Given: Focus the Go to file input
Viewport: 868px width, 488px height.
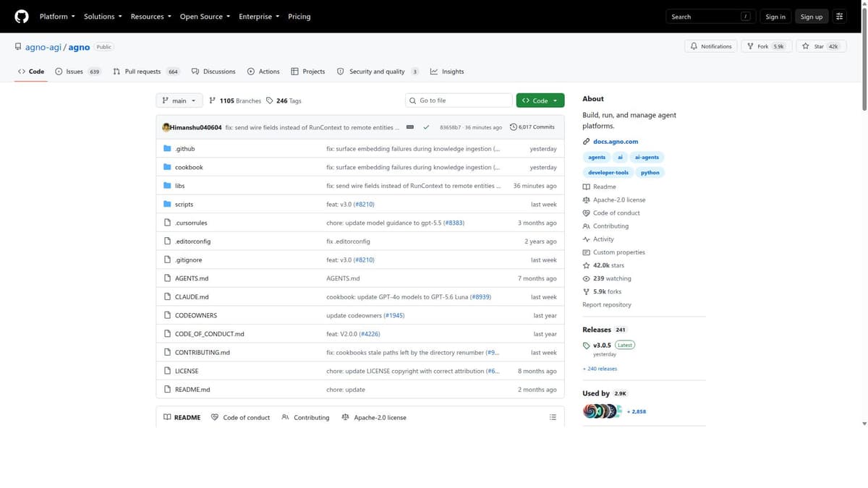Looking at the screenshot, I should pos(459,100).
